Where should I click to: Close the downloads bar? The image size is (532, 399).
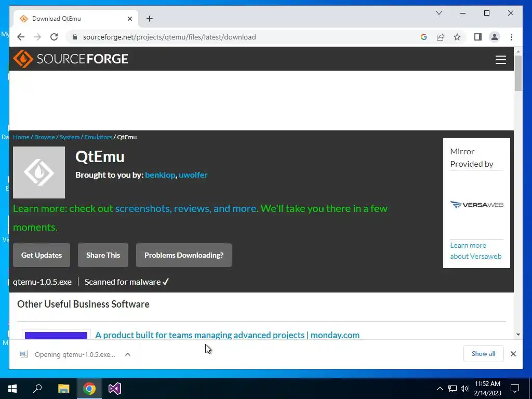513,354
